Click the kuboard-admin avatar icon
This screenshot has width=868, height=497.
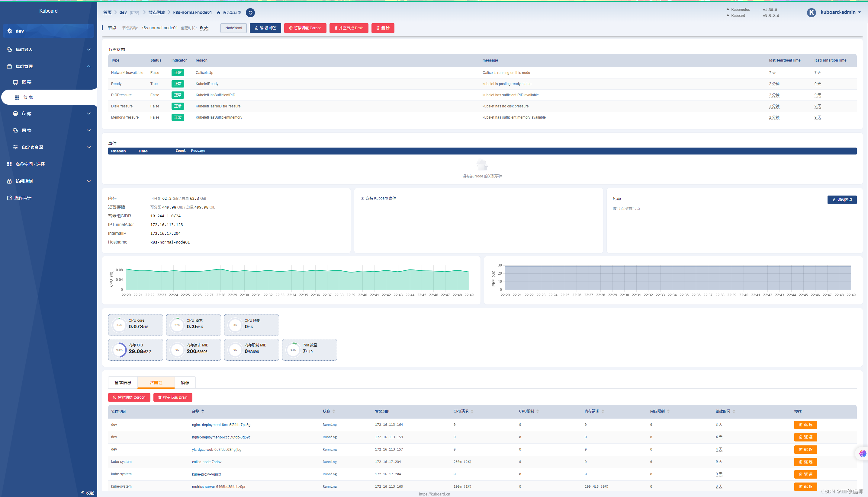click(x=811, y=12)
